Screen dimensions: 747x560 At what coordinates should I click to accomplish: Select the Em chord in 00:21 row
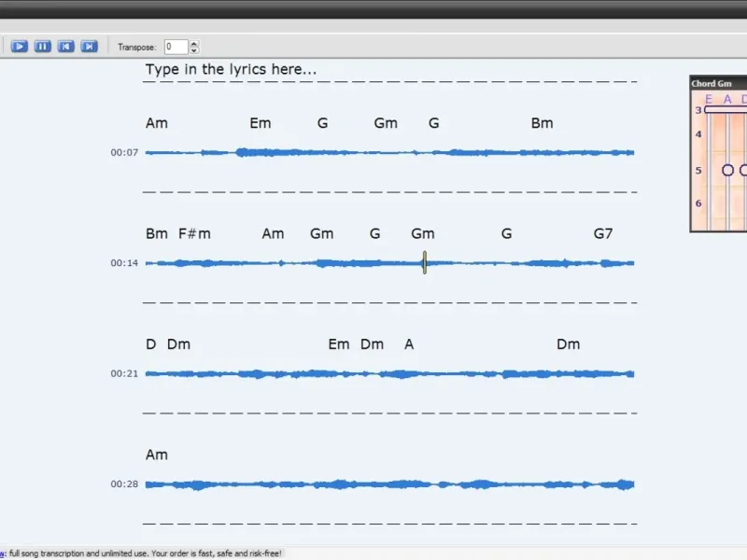click(339, 344)
